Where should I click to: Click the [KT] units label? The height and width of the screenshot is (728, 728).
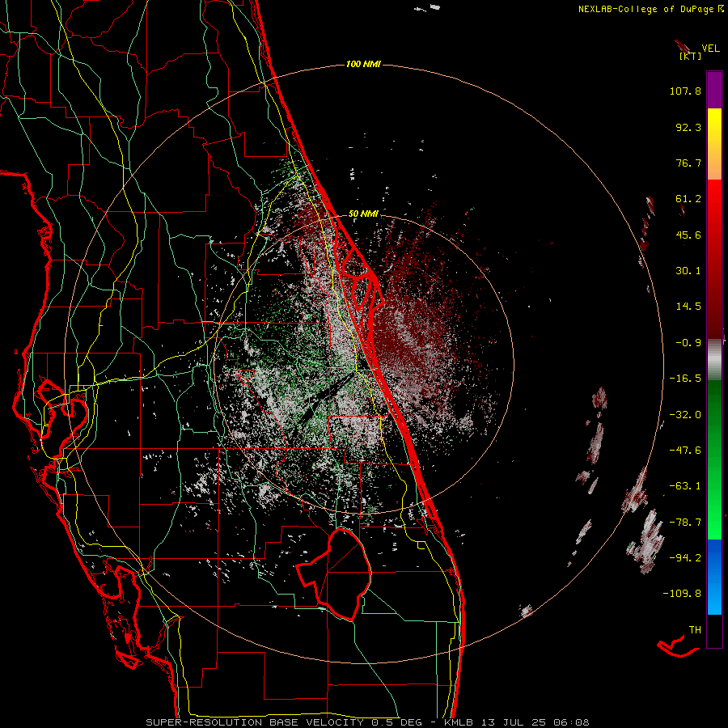pos(690,56)
